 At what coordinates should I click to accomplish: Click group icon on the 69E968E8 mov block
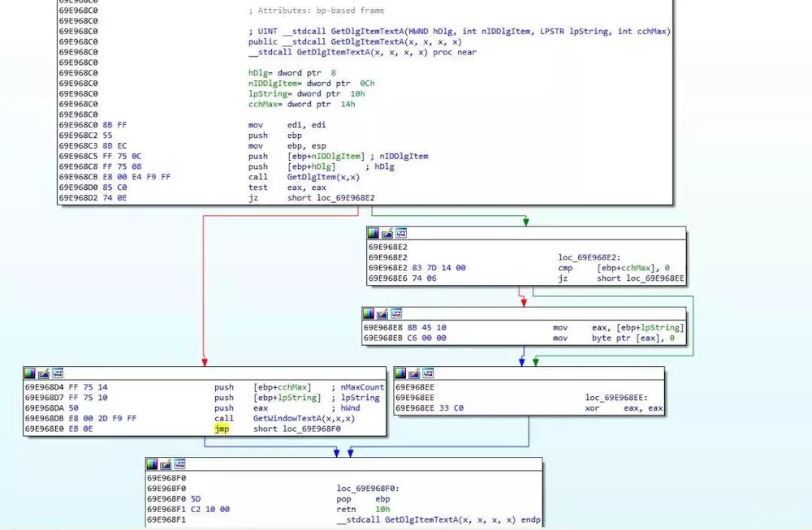pyautogui.click(x=396, y=313)
